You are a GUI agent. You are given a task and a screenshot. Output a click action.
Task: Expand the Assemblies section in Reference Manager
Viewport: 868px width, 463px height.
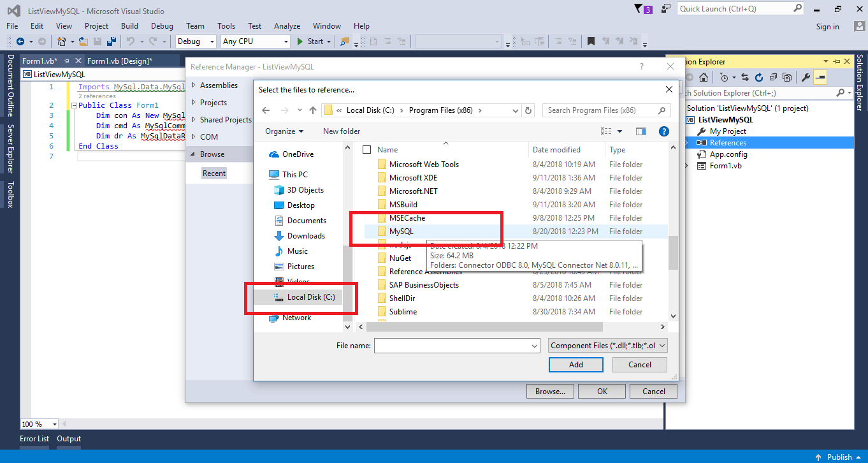coord(194,85)
